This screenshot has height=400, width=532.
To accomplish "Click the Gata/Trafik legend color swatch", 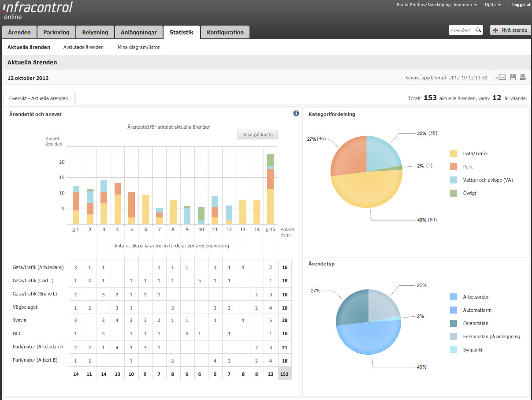I will [454, 153].
